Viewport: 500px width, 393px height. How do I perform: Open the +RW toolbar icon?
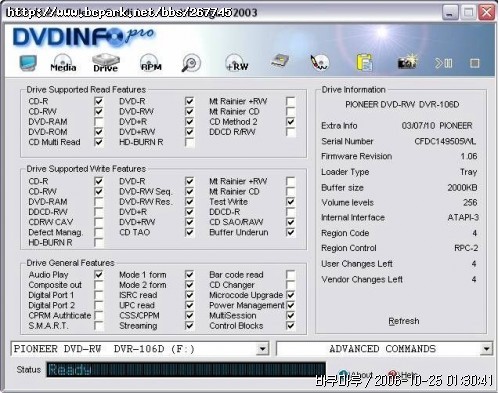(x=237, y=63)
